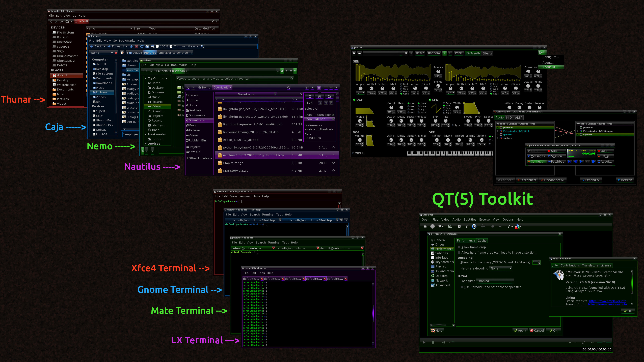Click the Cutoff knob in padthv1 DCF
The width and height of the screenshot is (644, 362).
(391, 108)
